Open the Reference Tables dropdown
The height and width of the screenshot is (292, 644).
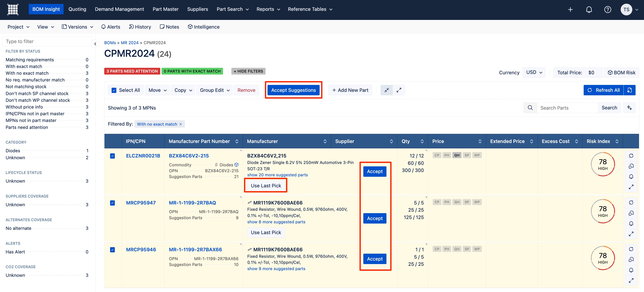tap(310, 9)
